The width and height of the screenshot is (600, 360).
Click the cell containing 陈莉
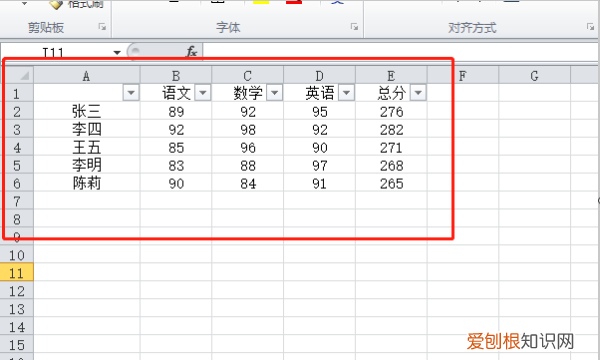[x=87, y=183]
